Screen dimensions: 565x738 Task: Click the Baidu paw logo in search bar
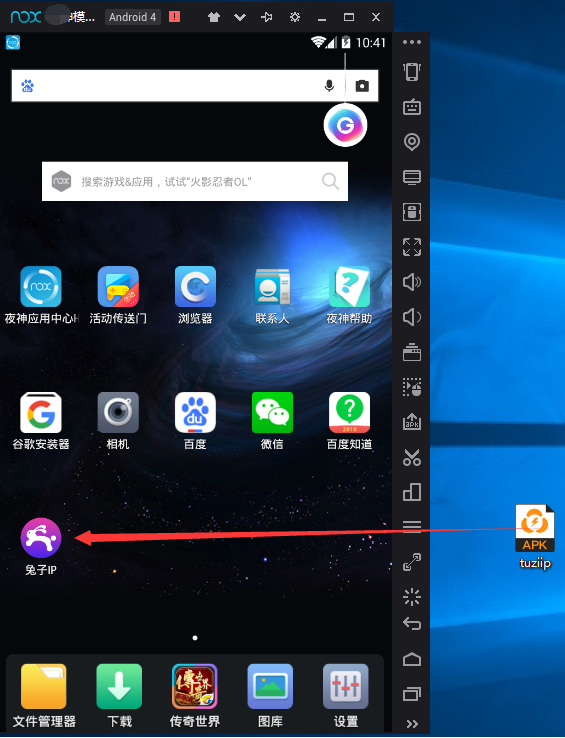coord(27,86)
